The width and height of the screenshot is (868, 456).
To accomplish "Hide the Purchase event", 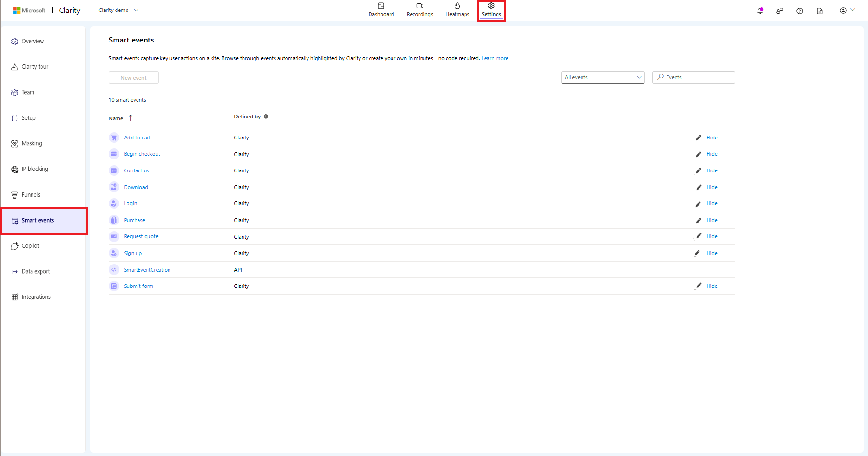I will (712, 220).
